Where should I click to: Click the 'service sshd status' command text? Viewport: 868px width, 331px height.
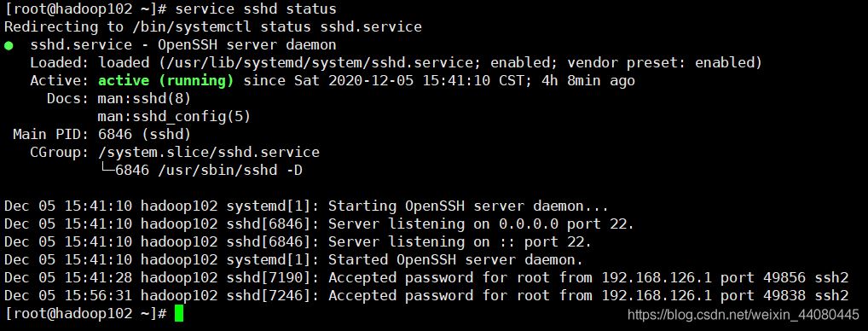[255, 9]
